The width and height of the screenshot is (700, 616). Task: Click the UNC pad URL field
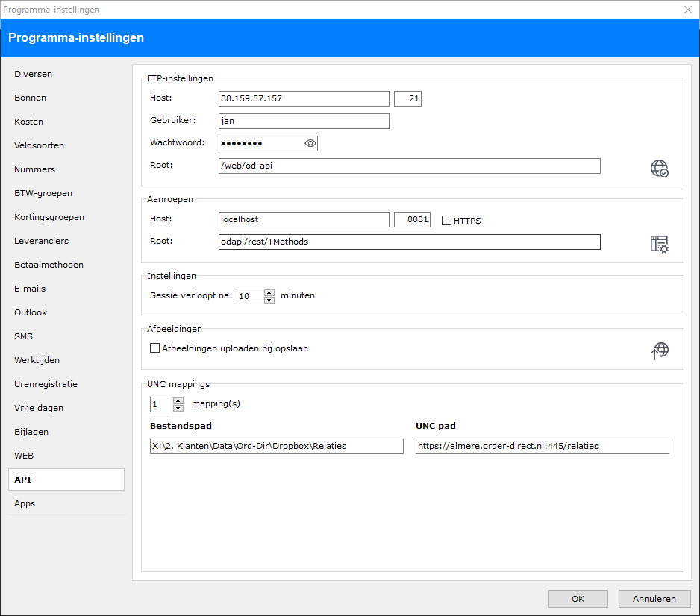tap(542, 446)
